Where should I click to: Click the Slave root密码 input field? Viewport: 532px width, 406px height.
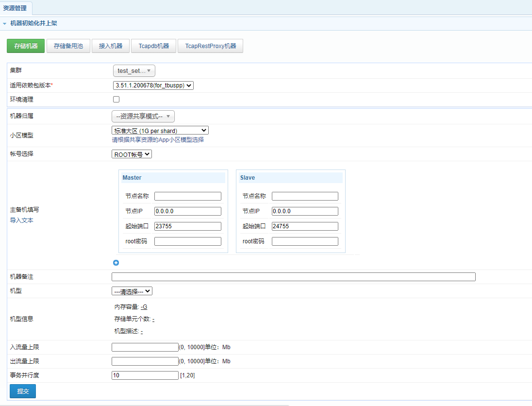tap(305, 241)
